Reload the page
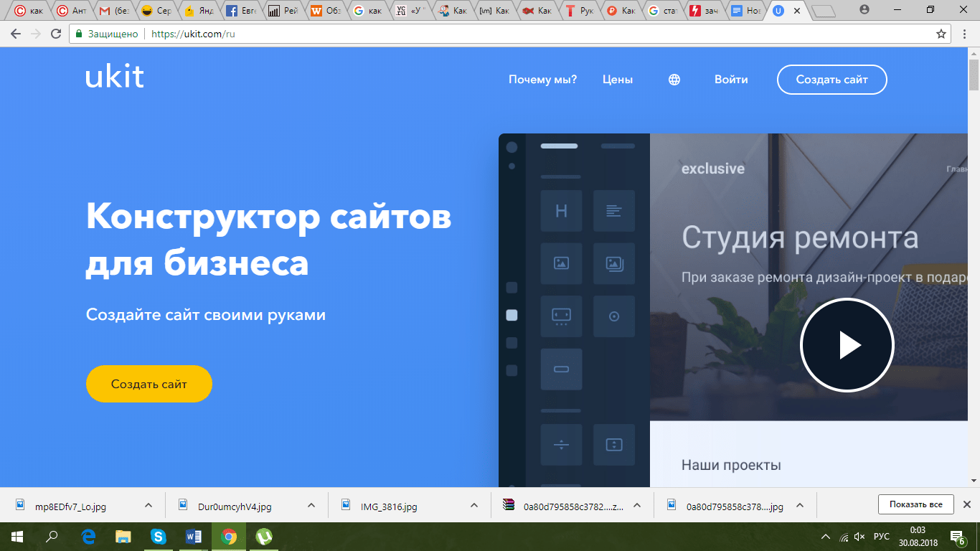Image resolution: width=980 pixels, height=551 pixels. point(56,34)
